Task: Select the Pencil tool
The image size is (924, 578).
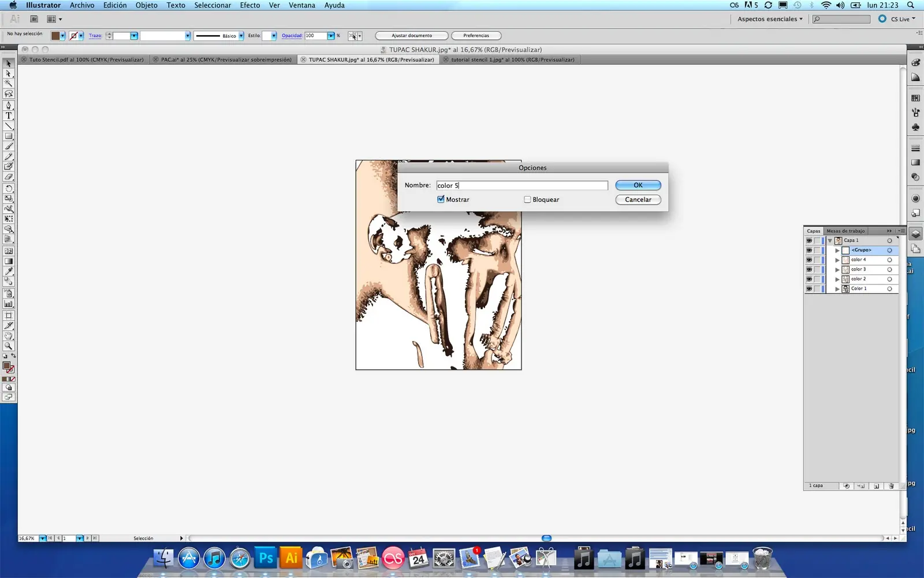Action: tap(9, 156)
